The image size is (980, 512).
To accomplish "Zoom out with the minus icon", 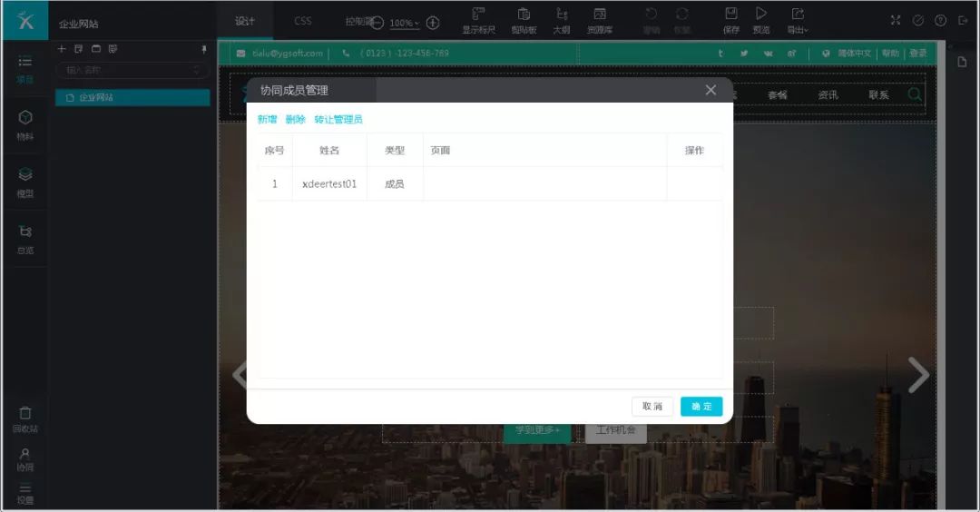I will click(377, 23).
